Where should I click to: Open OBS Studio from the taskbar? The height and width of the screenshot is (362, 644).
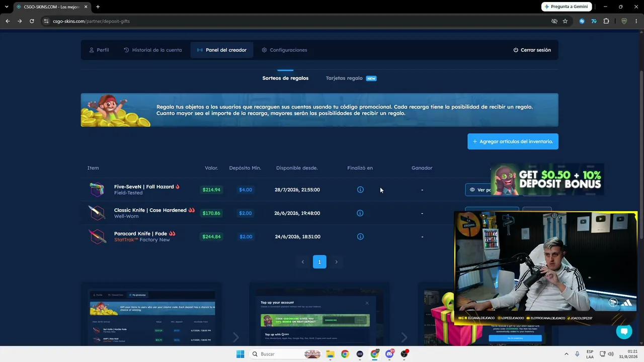coord(404,354)
